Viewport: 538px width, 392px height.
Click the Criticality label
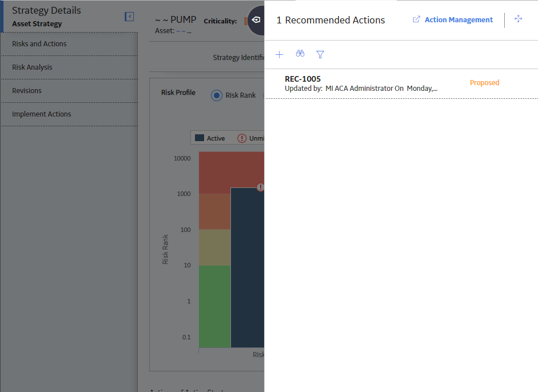[220, 21]
